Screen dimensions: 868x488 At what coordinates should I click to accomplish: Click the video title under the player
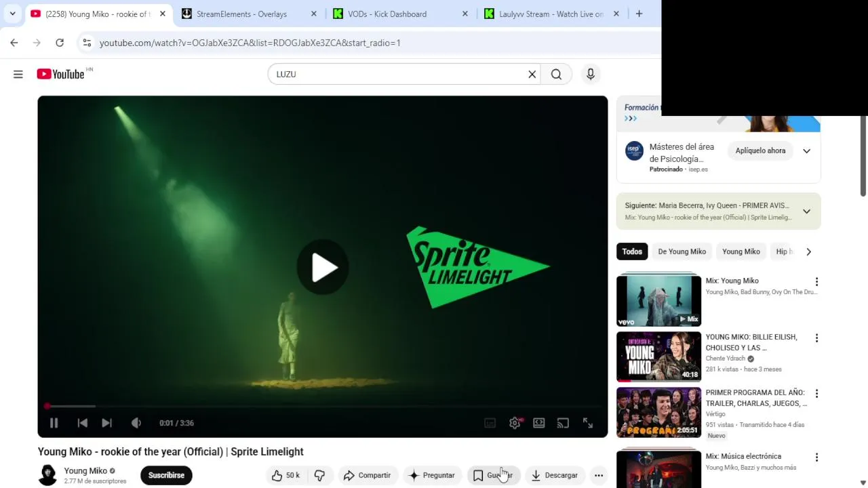click(171, 452)
